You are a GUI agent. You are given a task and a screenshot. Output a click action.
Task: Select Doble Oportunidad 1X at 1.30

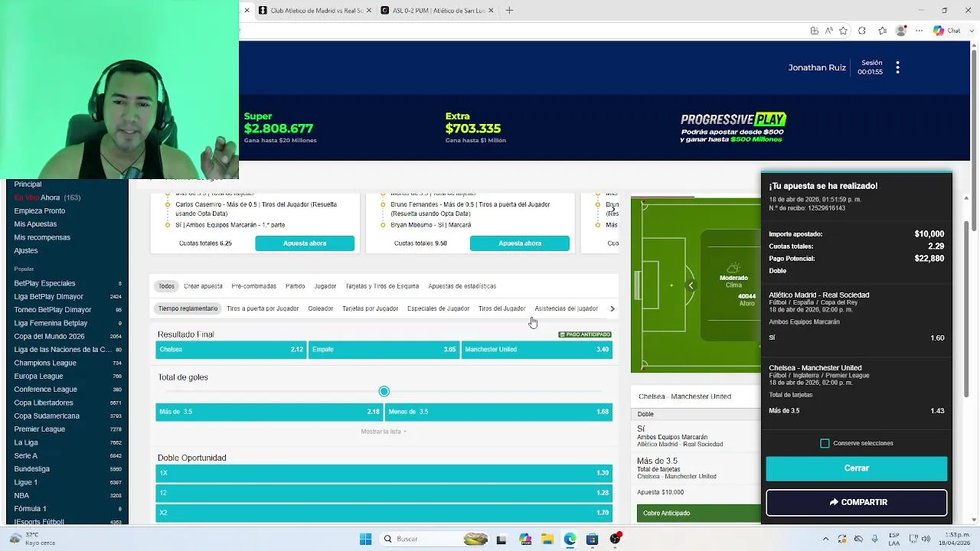pos(384,473)
